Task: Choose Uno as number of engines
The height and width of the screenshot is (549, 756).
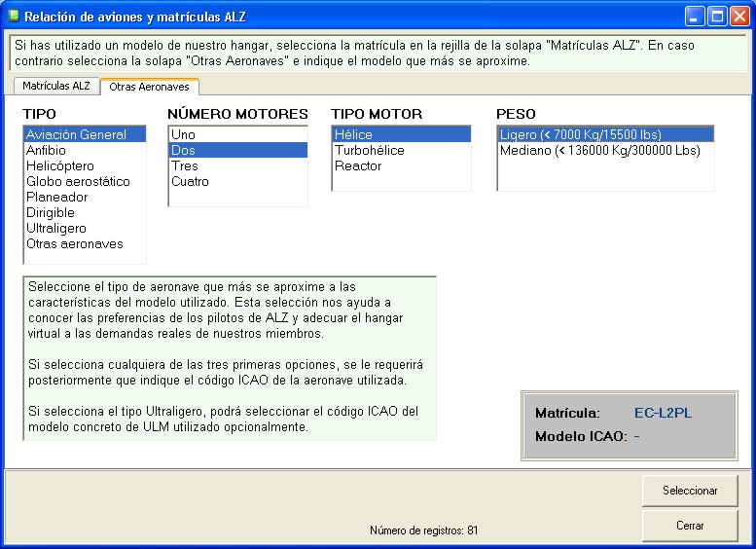Action: click(x=238, y=134)
